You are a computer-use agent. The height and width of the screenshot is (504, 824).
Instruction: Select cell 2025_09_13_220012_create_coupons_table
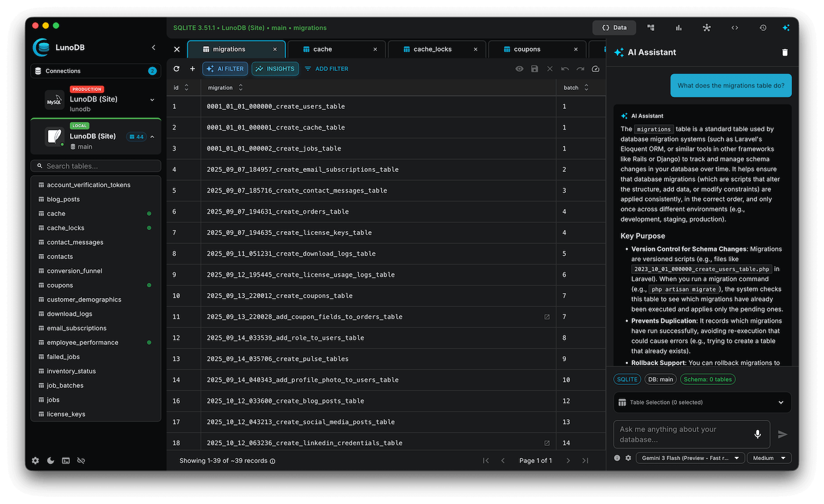(x=378, y=296)
